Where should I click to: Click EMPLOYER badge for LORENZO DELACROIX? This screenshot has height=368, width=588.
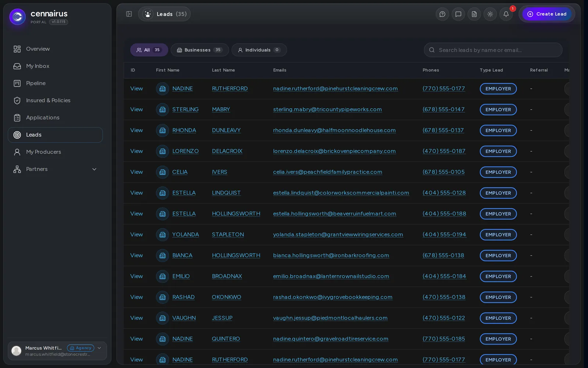pyautogui.click(x=498, y=151)
